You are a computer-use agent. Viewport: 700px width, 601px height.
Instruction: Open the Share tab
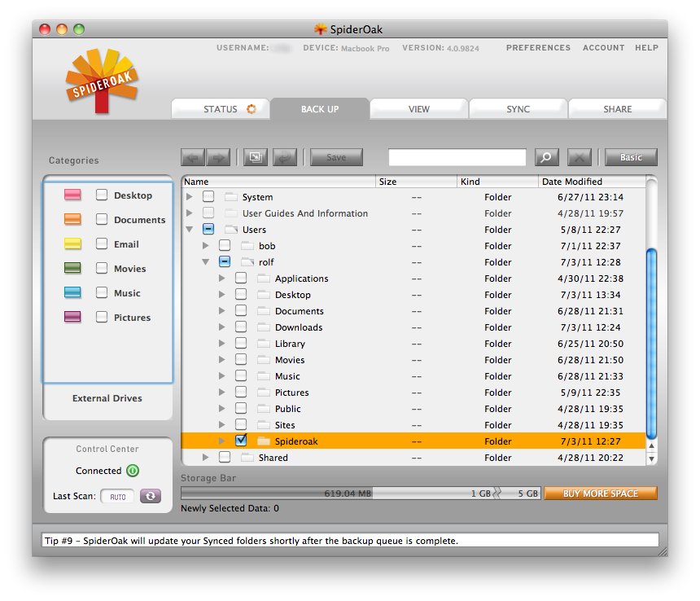617,109
